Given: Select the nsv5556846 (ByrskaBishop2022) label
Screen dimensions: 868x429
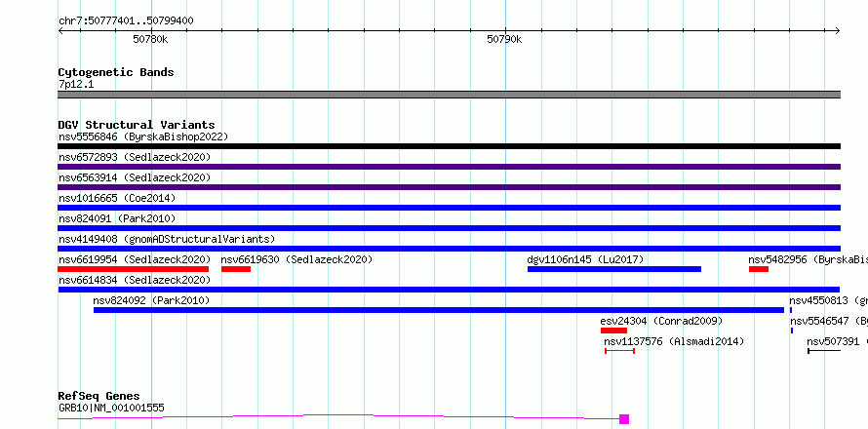Looking at the screenshot, I should pos(143,136).
